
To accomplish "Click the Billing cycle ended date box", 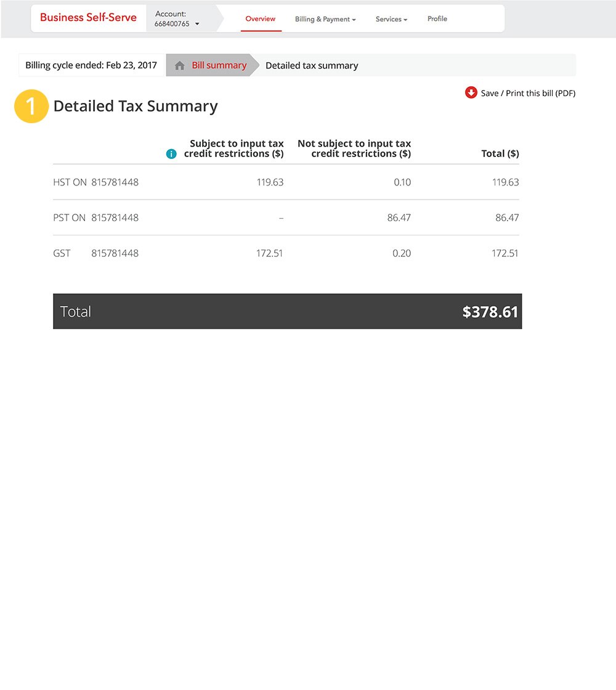I will coord(91,65).
